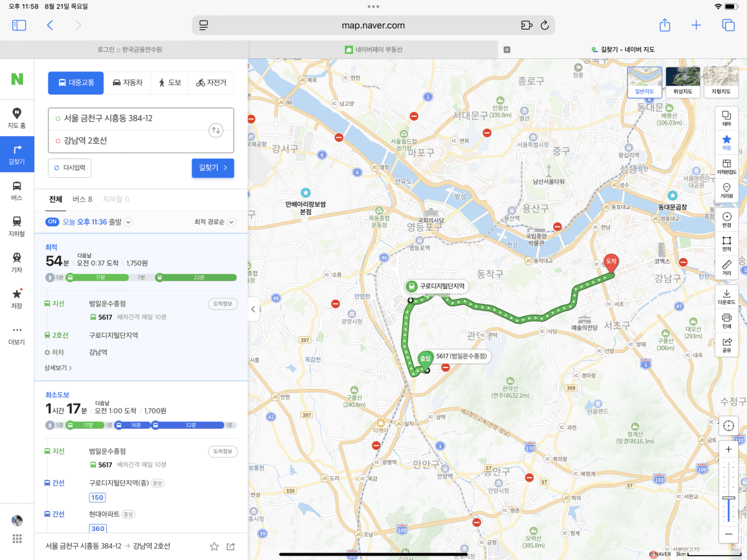Screen dimensions: 747x560
Task: Switch the map to 위성지도 view
Action: (x=683, y=82)
